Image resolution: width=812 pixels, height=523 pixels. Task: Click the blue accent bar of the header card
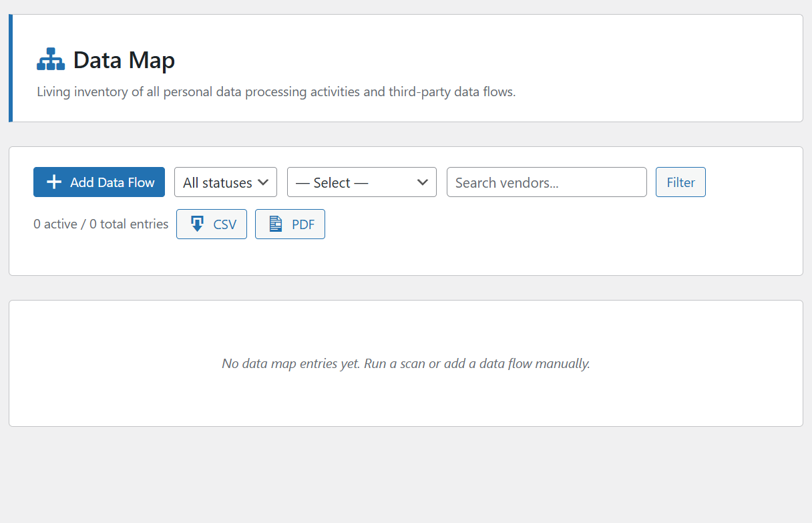click(11, 68)
